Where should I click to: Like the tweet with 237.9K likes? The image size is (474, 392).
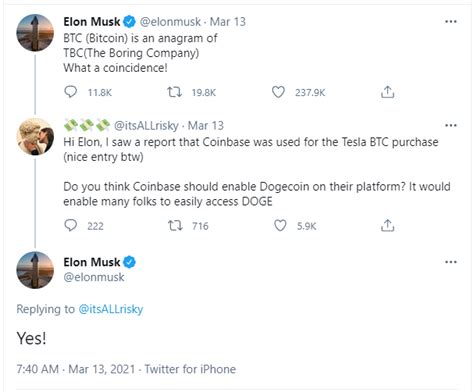(278, 92)
